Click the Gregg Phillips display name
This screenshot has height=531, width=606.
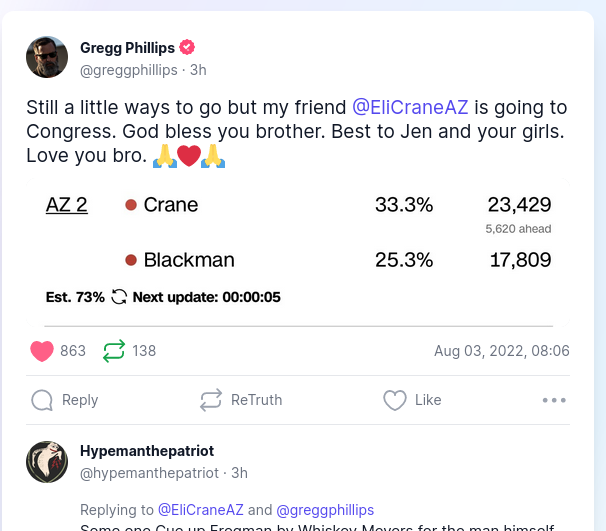(x=127, y=48)
